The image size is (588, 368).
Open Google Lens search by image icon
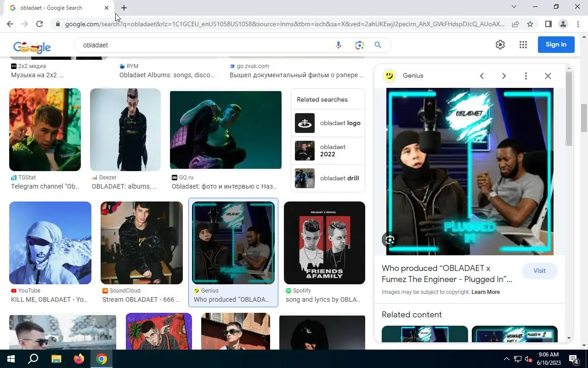tap(359, 45)
